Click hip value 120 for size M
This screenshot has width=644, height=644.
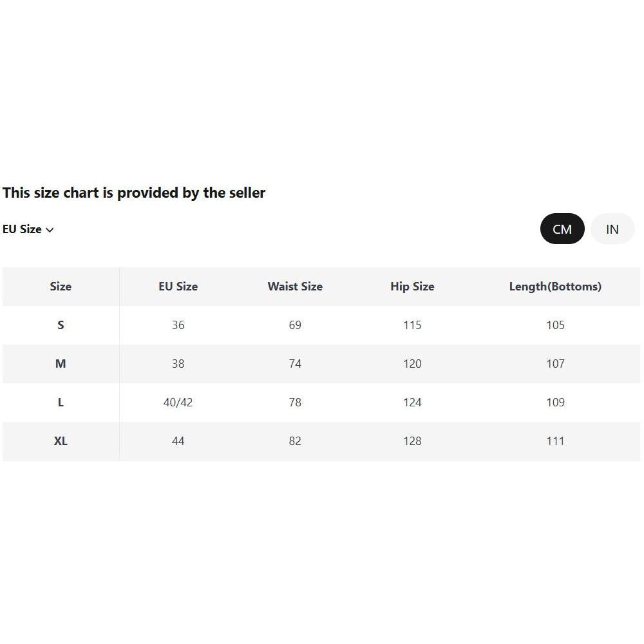[412, 363]
